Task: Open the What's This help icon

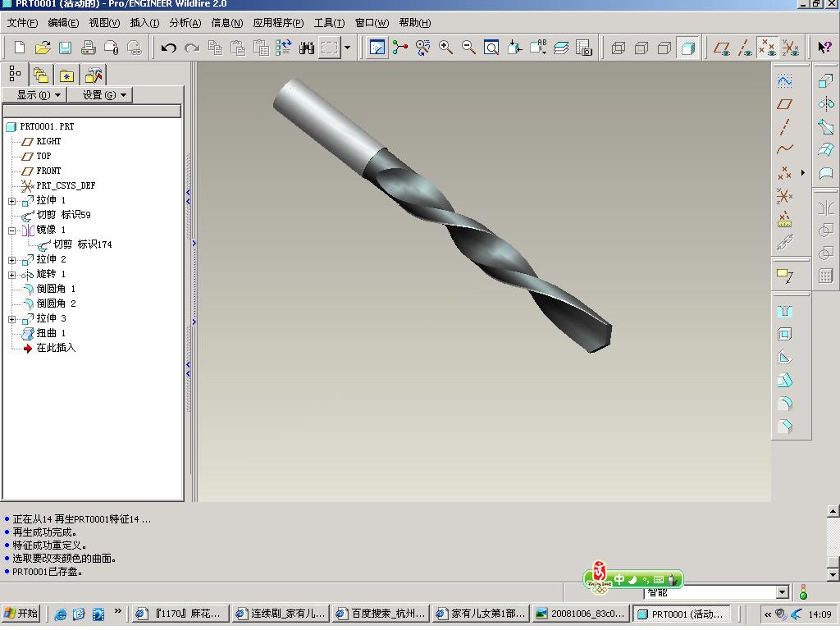Action: [x=824, y=48]
